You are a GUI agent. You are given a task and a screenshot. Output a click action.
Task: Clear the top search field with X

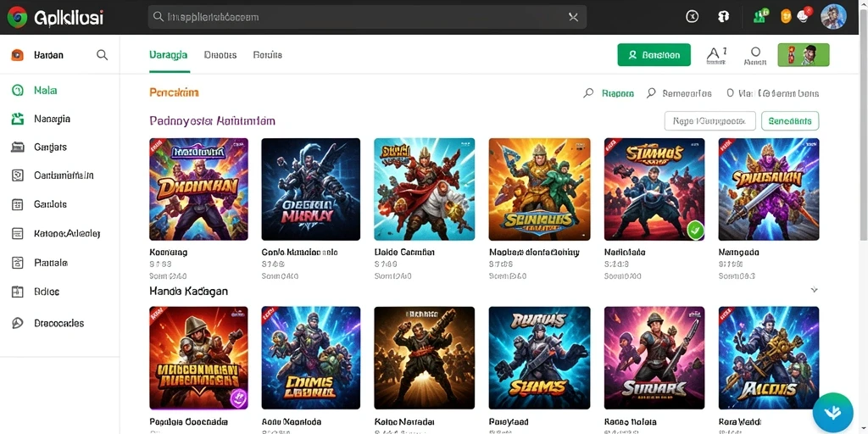coord(573,17)
